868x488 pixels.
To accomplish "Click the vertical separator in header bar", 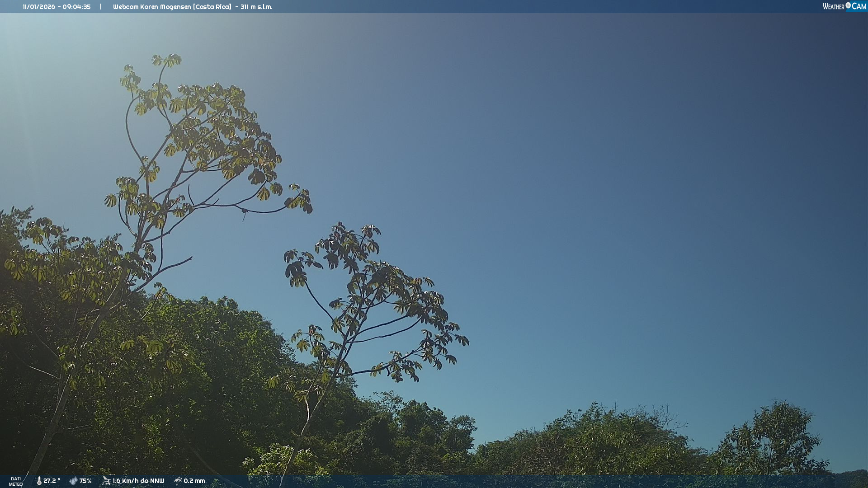I will click(101, 7).
